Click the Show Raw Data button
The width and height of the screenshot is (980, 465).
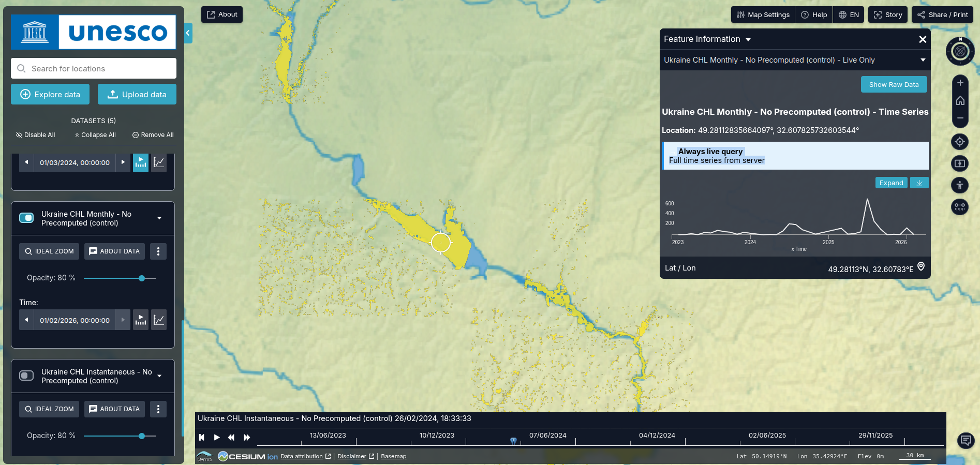point(894,84)
